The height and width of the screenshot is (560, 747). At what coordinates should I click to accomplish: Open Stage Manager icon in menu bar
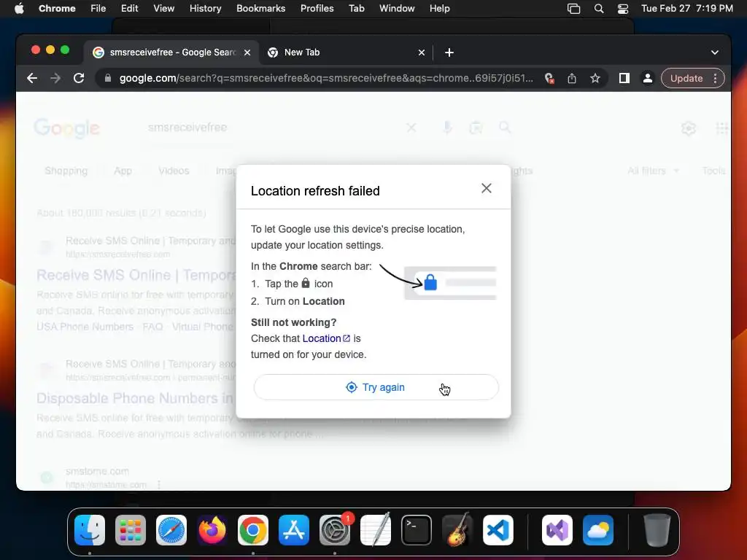[573, 9]
